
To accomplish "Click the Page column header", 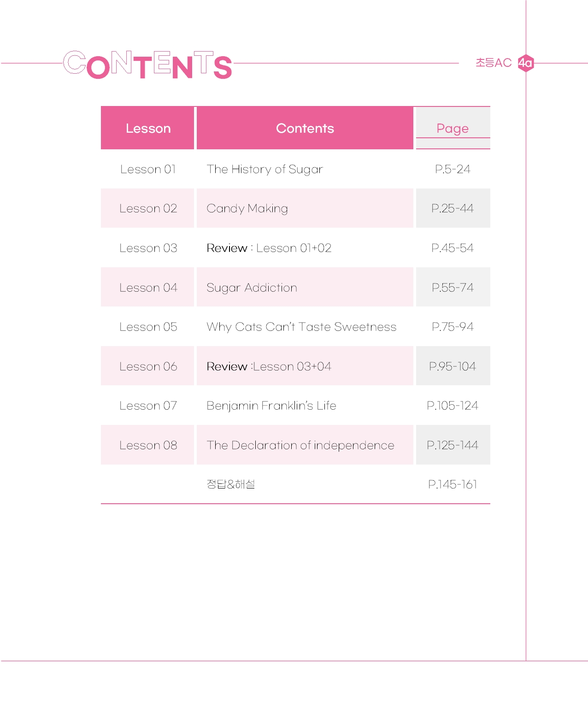I will pyautogui.click(x=453, y=128).
